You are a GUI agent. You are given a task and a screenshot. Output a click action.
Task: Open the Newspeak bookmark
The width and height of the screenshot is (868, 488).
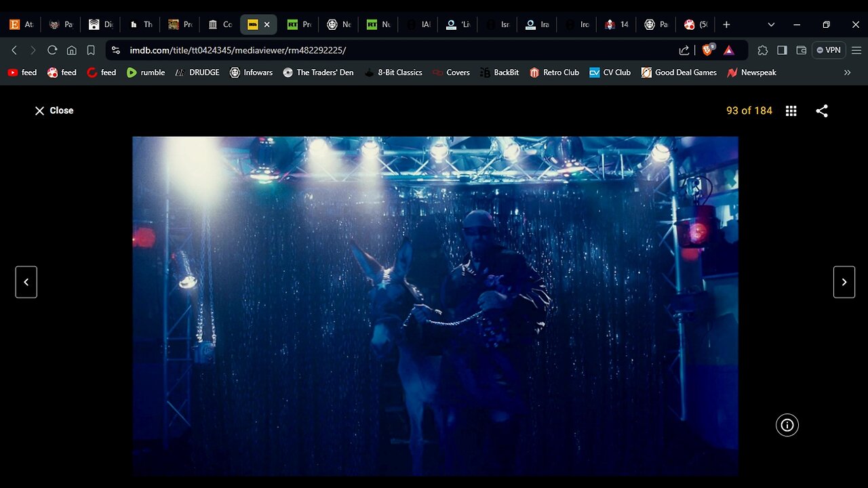pos(751,73)
